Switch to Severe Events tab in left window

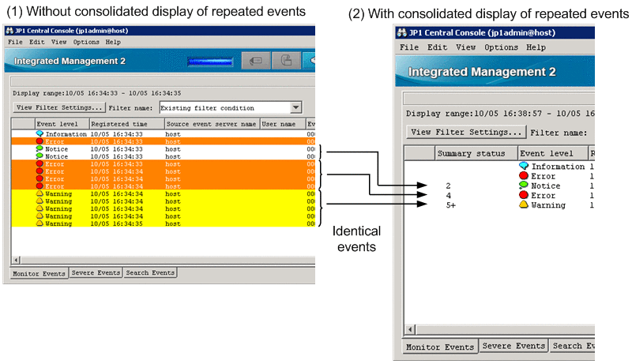click(96, 272)
